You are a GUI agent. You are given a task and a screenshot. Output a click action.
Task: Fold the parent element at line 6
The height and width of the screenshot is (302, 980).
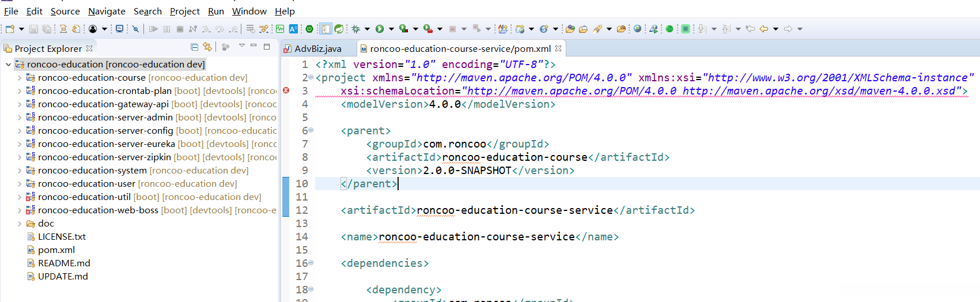pyautogui.click(x=311, y=130)
